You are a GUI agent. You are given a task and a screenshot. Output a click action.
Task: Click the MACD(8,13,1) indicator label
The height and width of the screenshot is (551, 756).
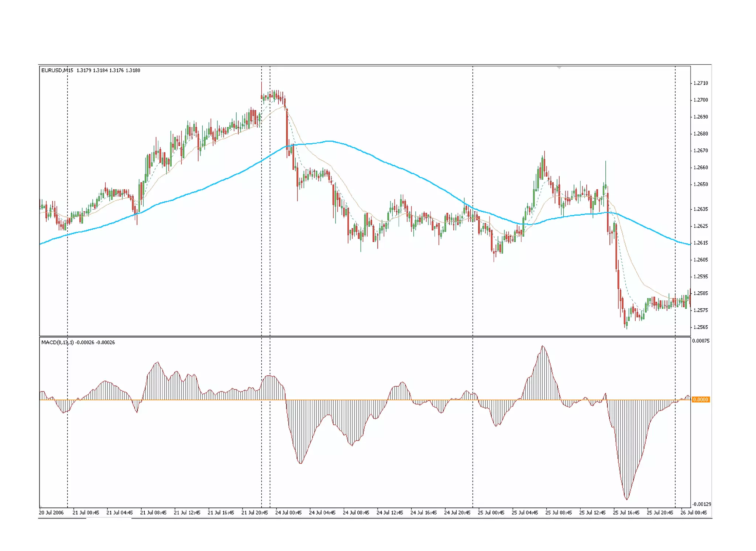tap(58, 342)
